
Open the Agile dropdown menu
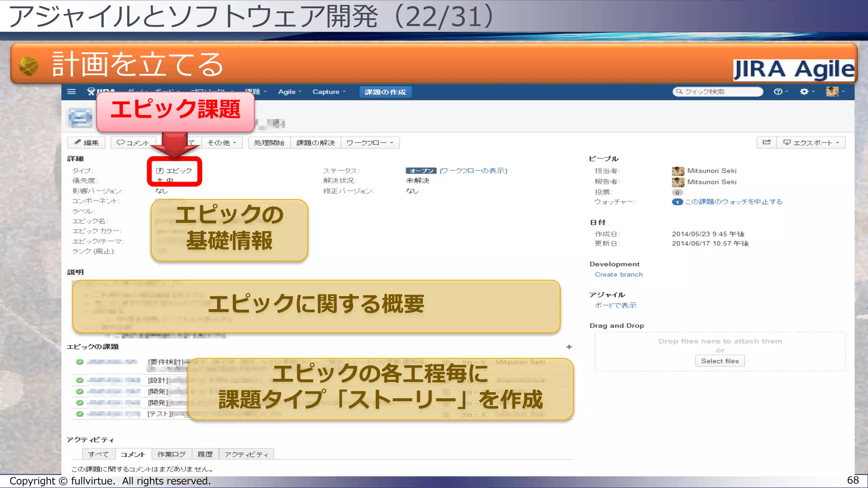click(x=289, y=92)
